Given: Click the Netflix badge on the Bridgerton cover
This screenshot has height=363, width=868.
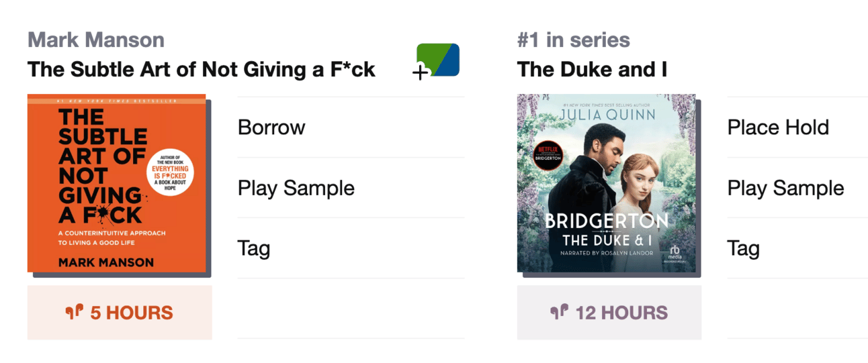Looking at the screenshot, I should (548, 155).
